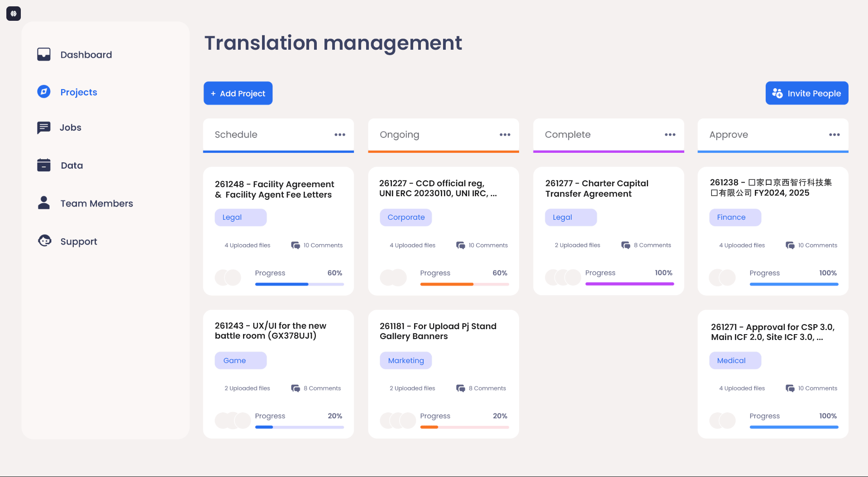Click the Marketing tag on card 261181
This screenshot has height=477, width=868.
(406, 360)
